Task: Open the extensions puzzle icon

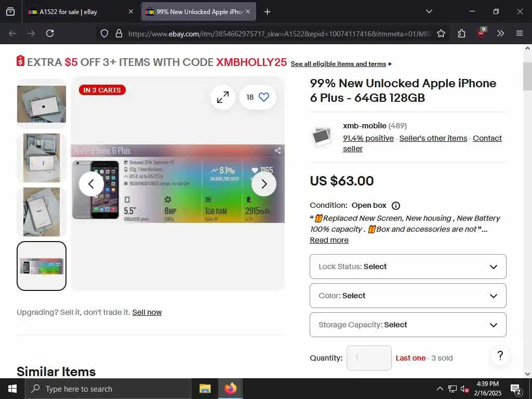Action: coord(461,33)
